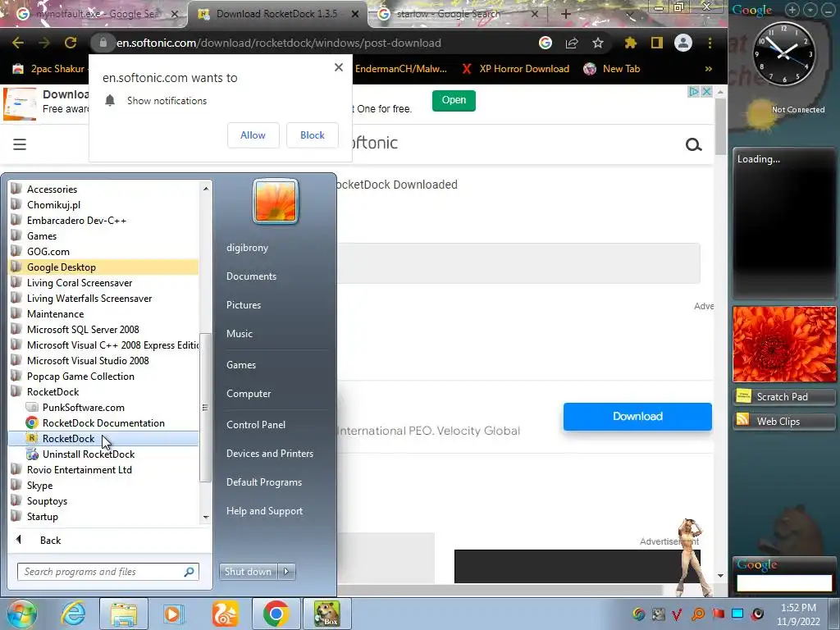Show more bookmarks chevron

tap(708, 69)
